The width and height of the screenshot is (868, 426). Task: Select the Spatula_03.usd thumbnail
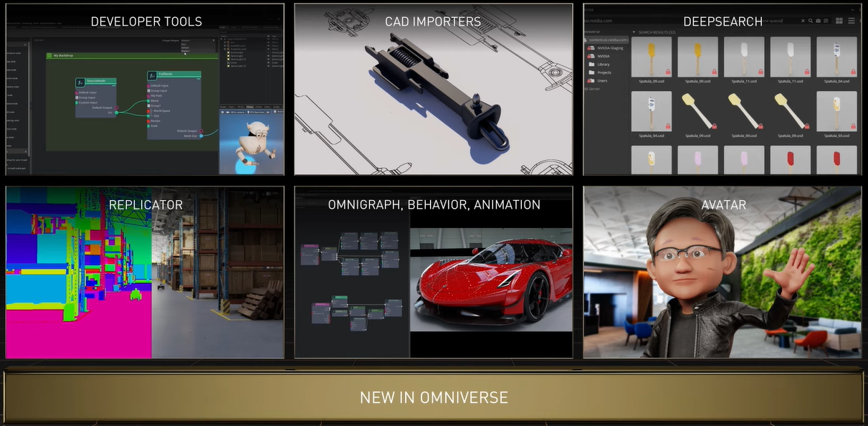(836, 111)
